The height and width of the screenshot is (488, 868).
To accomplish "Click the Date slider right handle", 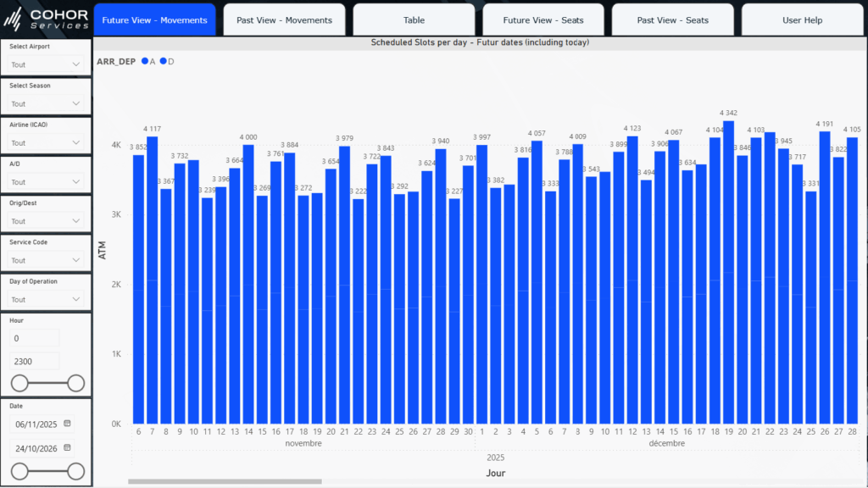I will [75, 471].
